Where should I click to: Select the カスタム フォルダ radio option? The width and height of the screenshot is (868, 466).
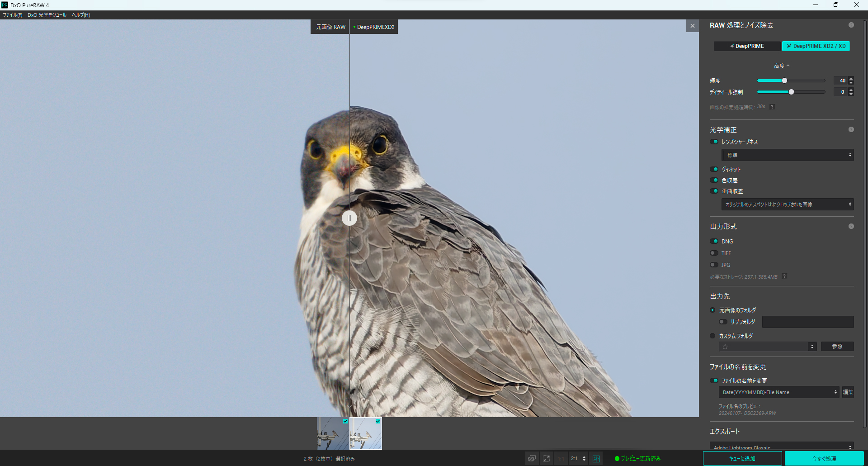tap(712, 336)
